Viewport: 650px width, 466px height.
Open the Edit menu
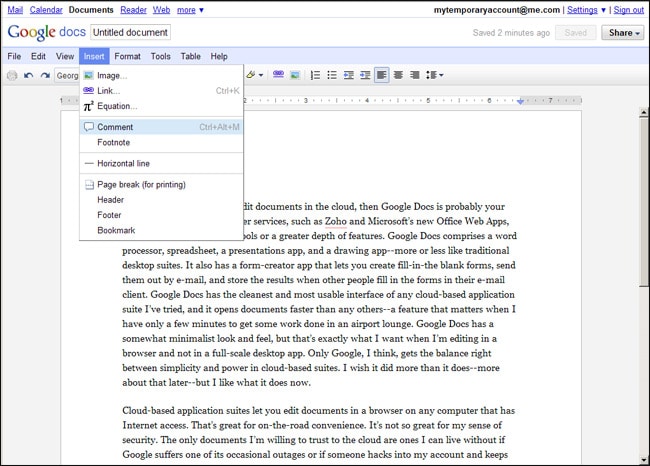pyautogui.click(x=38, y=56)
